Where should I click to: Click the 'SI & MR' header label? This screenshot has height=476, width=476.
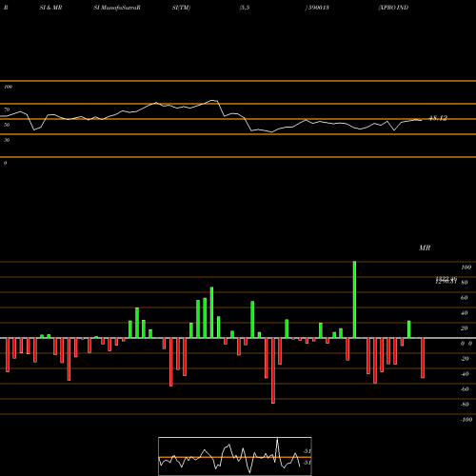point(50,8)
